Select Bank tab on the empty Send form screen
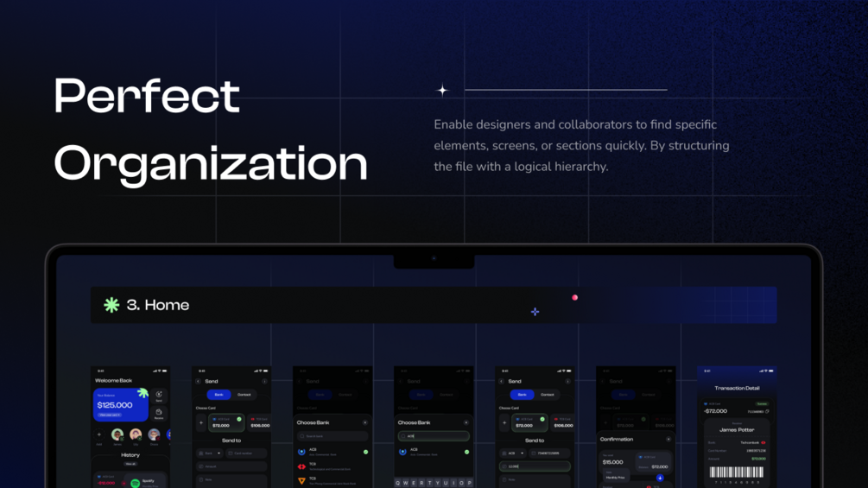This screenshot has width=868, height=488. pos(219,395)
